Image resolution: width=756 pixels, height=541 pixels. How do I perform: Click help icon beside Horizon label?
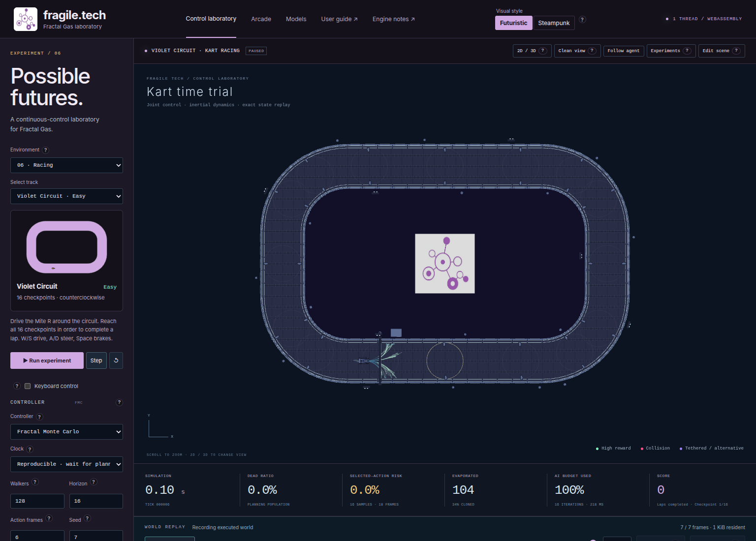pyautogui.click(x=94, y=482)
